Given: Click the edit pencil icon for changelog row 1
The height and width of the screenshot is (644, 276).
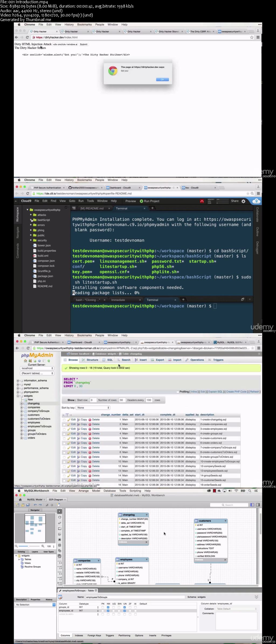Looking at the screenshot, I should tap(69, 420).
